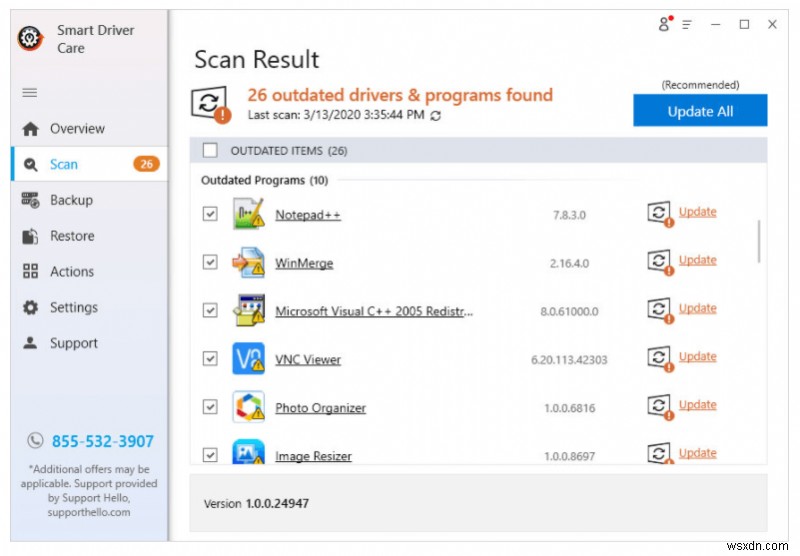This screenshot has width=800, height=556.
Task: Click the update icon in the VNC Viewer row
Action: [x=661, y=359]
